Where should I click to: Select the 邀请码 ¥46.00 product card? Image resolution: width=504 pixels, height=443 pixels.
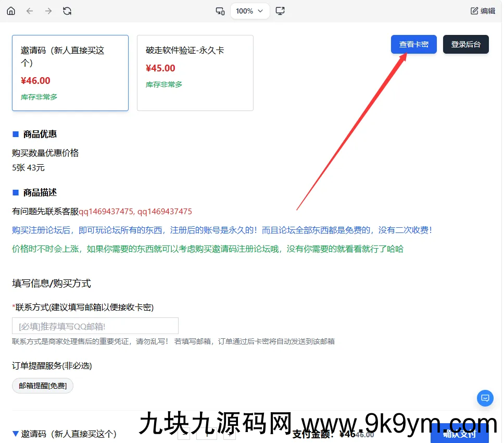(x=70, y=73)
